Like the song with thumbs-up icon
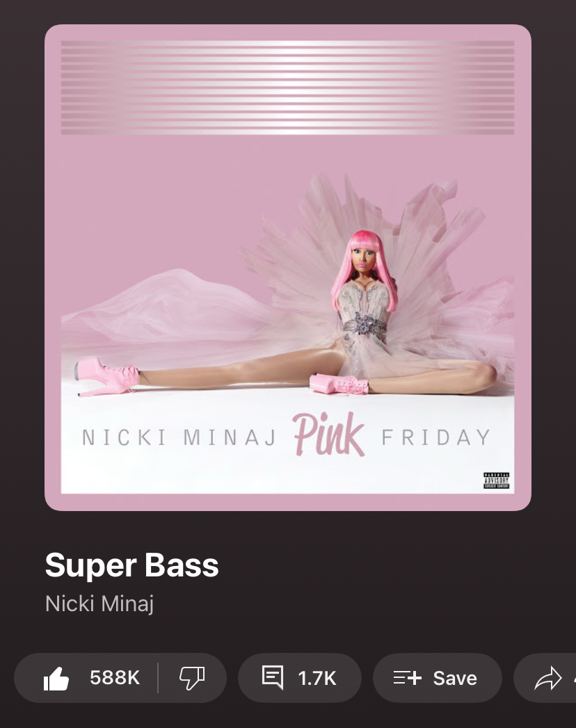Image resolution: width=576 pixels, height=728 pixels. (x=56, y=679)
